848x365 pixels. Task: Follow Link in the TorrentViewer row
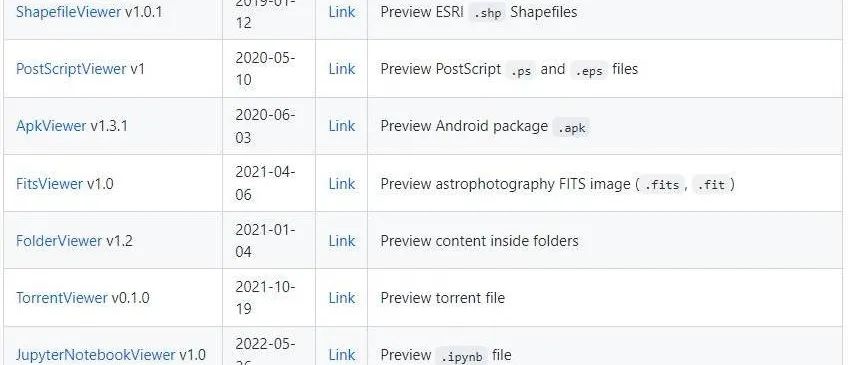[x=342, y=298]
